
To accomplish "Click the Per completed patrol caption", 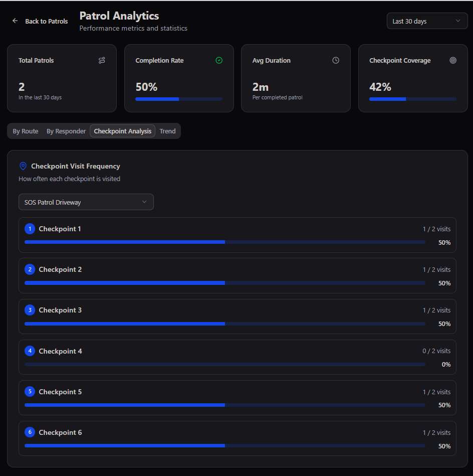I will (278, 97).
